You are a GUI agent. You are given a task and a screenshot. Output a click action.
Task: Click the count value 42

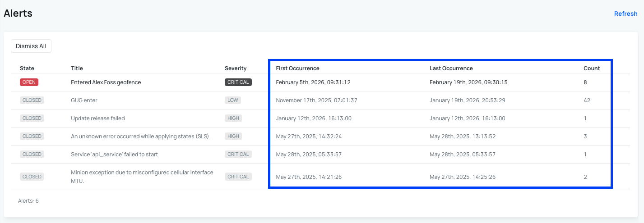(587, 100)
